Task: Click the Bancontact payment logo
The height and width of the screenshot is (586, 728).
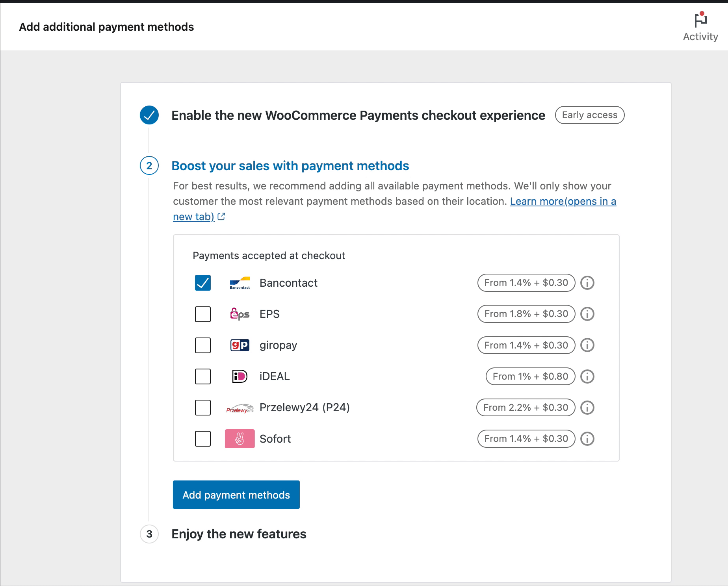Action: tap(239, 282)
